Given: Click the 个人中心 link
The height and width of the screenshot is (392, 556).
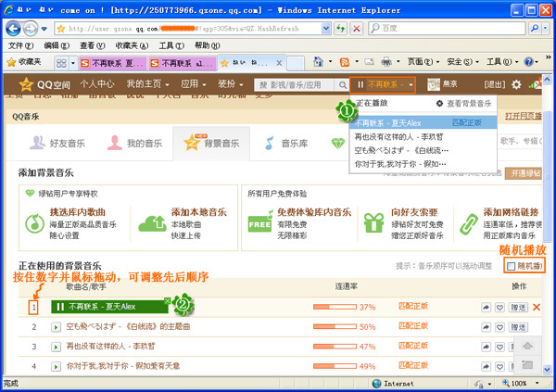Looking at the screenshot, I should point(97,84).
